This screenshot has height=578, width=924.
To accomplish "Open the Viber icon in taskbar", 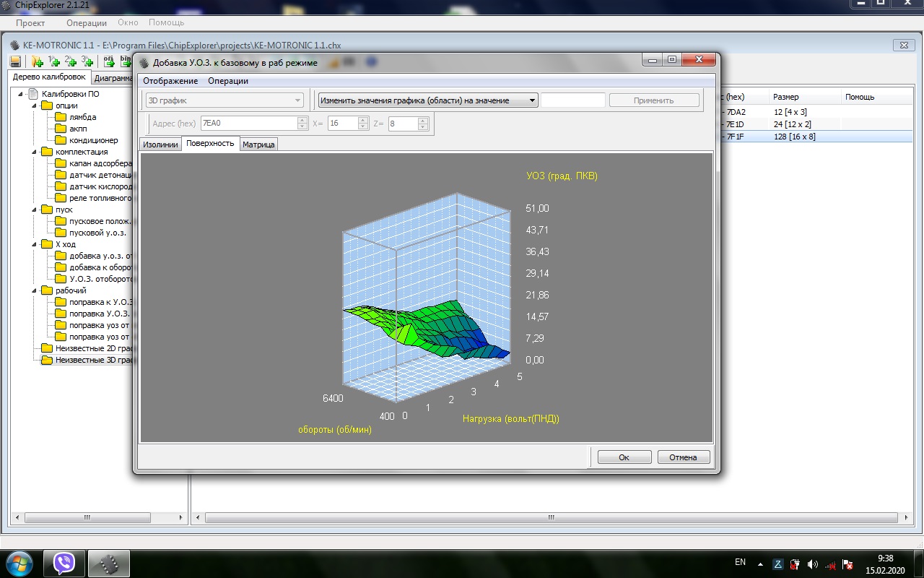I will (x=65, y=563).
